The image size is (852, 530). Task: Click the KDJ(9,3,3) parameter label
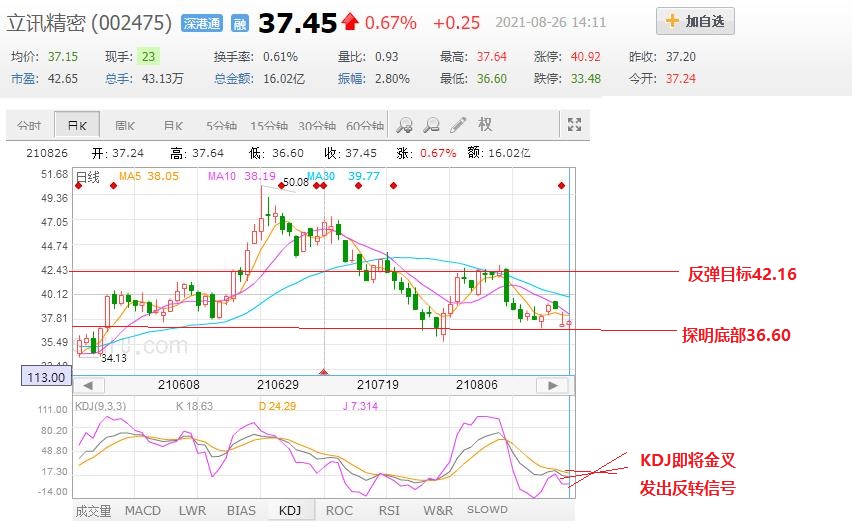(x=101, y=406)
